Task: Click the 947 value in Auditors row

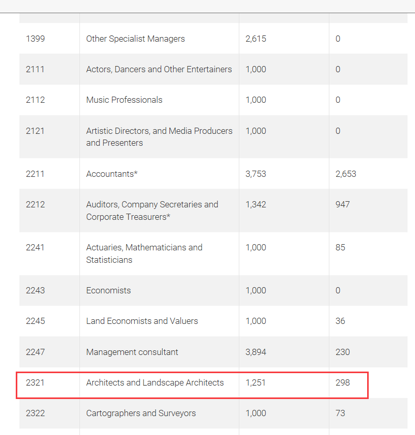Action: (x=342, y=204)
